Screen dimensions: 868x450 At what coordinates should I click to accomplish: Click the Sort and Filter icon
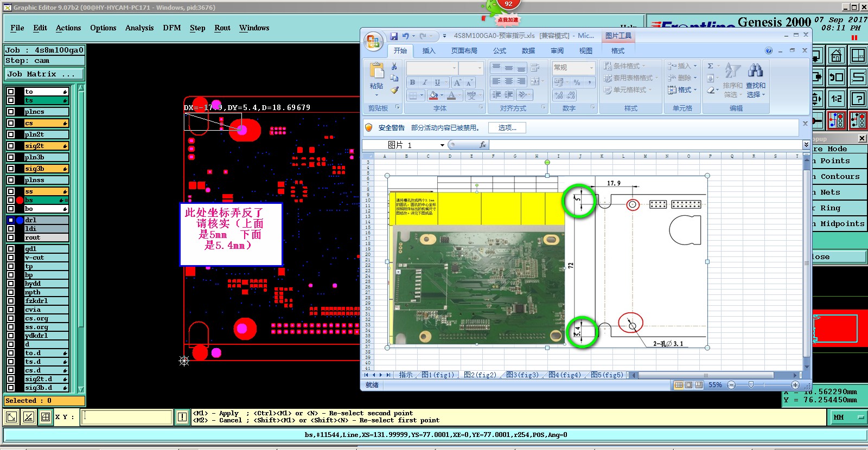732,70
